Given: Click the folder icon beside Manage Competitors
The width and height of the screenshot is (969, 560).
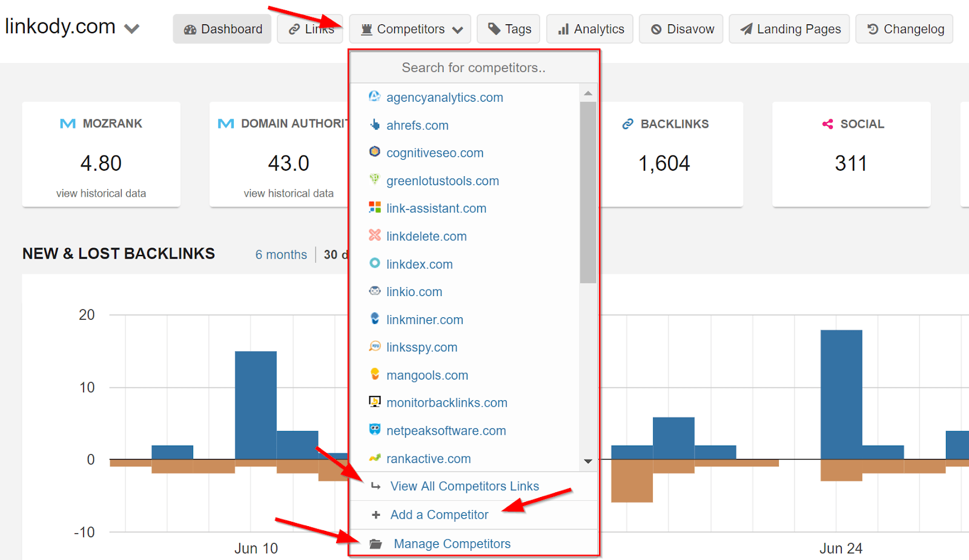Looking at the screenshot, I should (375, 544).
